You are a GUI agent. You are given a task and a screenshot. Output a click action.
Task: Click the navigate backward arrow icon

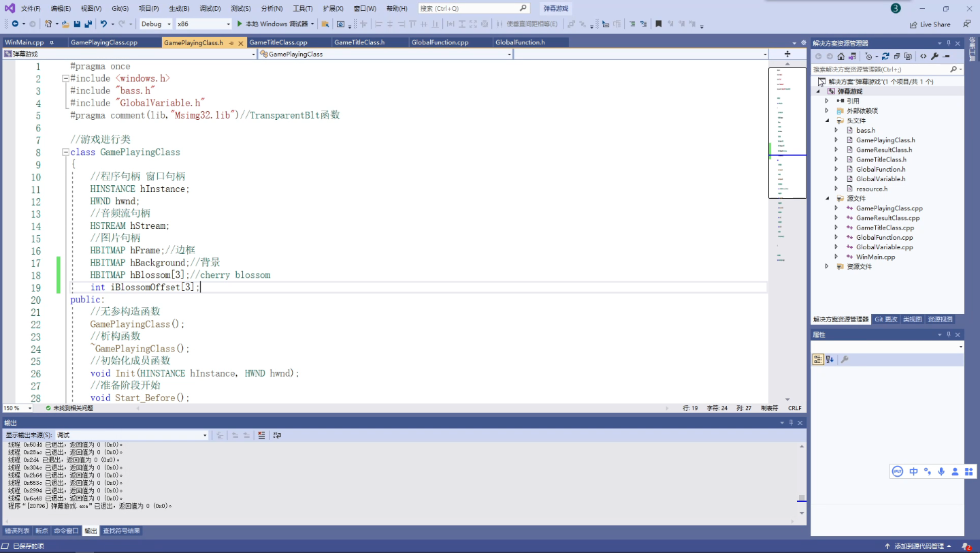click(x=15, y=24)
